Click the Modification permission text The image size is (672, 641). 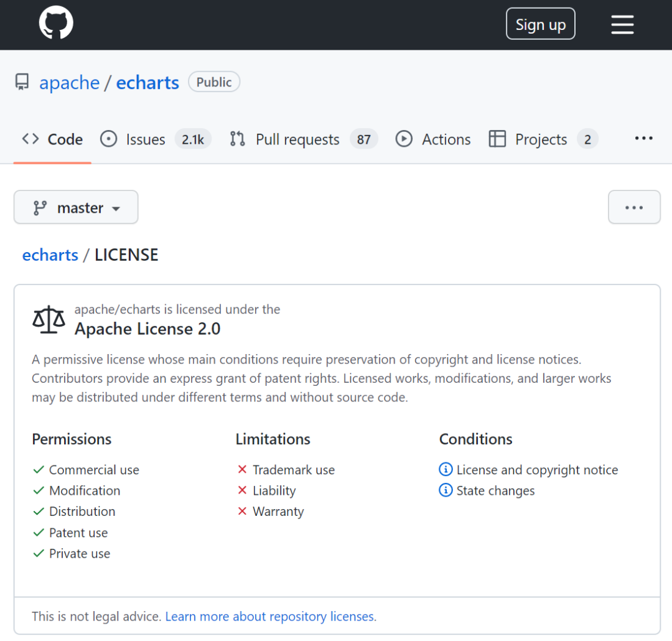85,490
